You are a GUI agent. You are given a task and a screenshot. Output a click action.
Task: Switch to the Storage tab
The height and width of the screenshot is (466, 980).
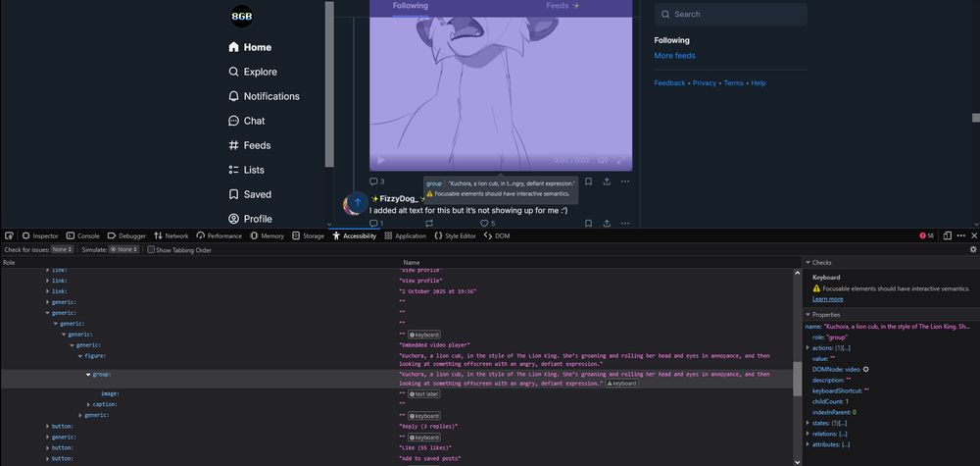pyautogui.click(x=308, y=235)
